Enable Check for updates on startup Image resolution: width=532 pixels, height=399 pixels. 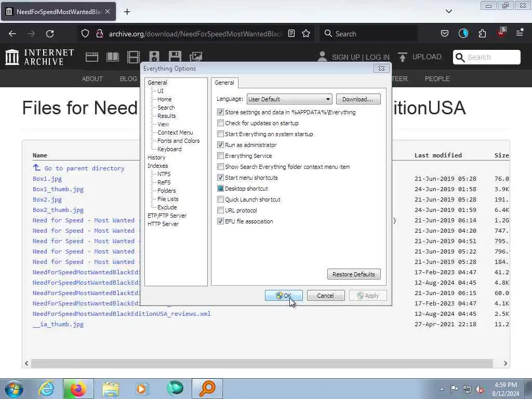[x=220, y=123]
